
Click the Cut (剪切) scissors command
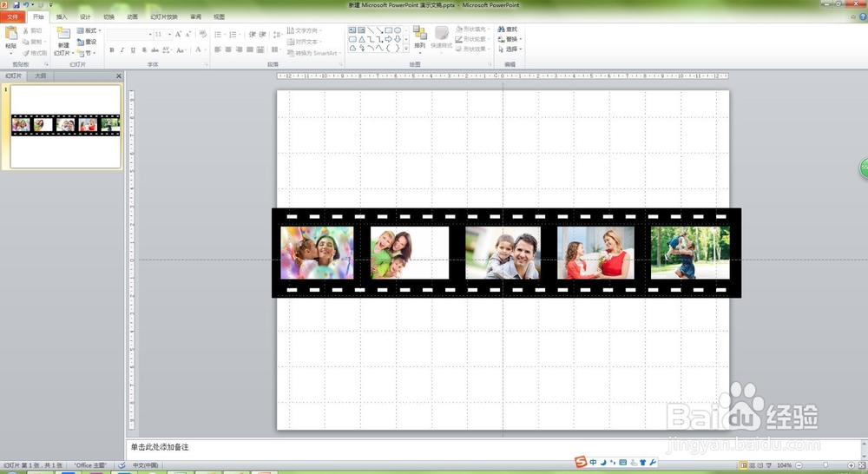tap(33, 30)
